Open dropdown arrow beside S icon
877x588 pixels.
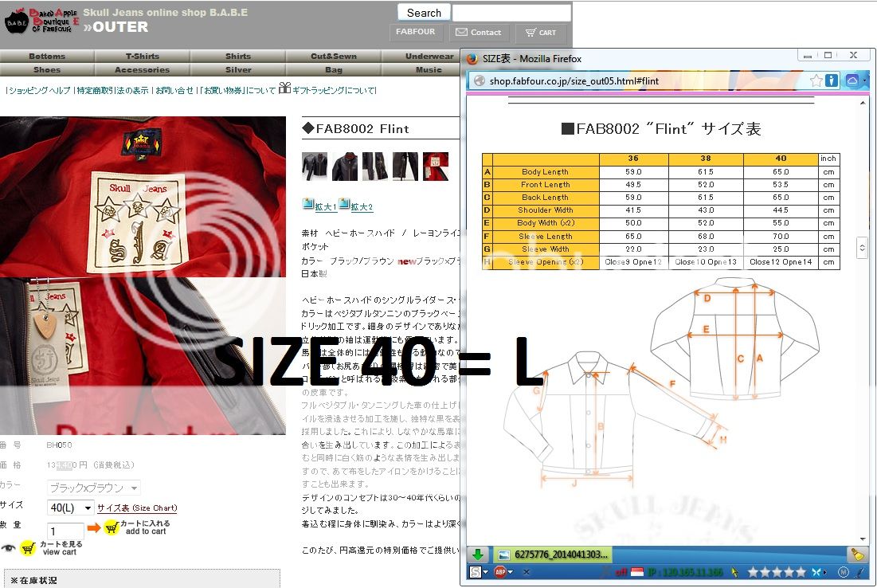pos(485,572)
